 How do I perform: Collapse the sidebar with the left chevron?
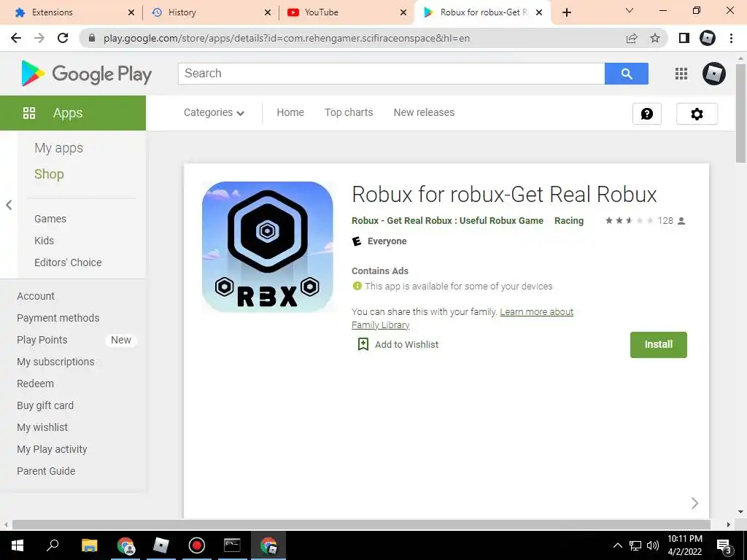point(9,205)
